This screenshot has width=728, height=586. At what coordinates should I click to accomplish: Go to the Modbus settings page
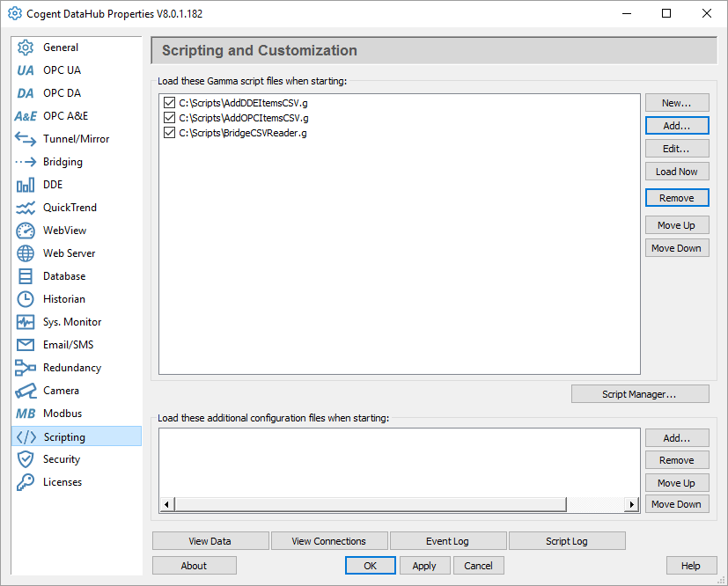(x=63, y=414)
